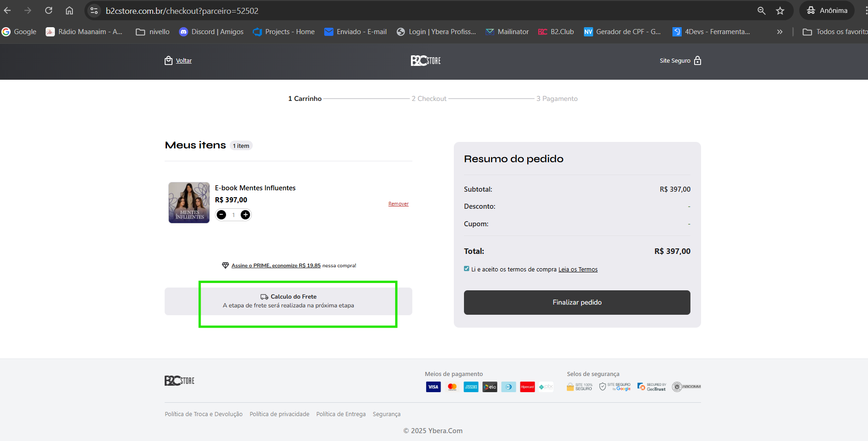Click the 1 item count badge
The height and width of the screenshot is (441, 868).
click(x=241, y=146)
